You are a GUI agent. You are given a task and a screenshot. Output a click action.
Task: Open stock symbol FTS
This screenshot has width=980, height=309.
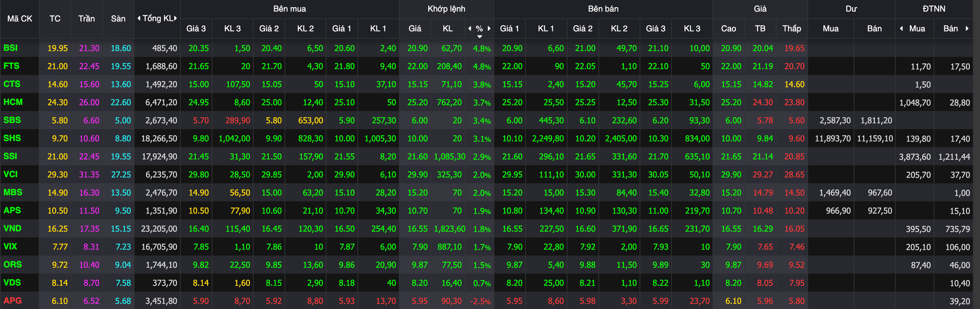click(11, 66)
